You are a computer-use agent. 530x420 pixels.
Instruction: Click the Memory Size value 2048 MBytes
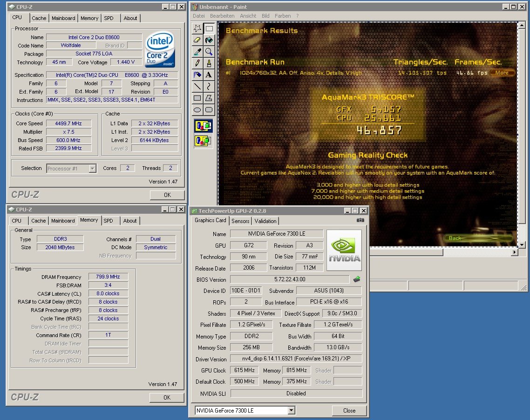(60, 247)
